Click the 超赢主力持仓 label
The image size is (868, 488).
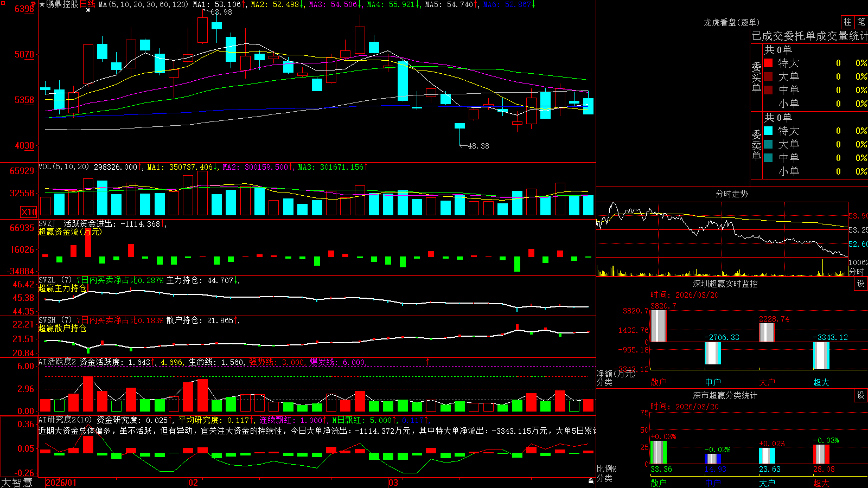coord(62,288)
